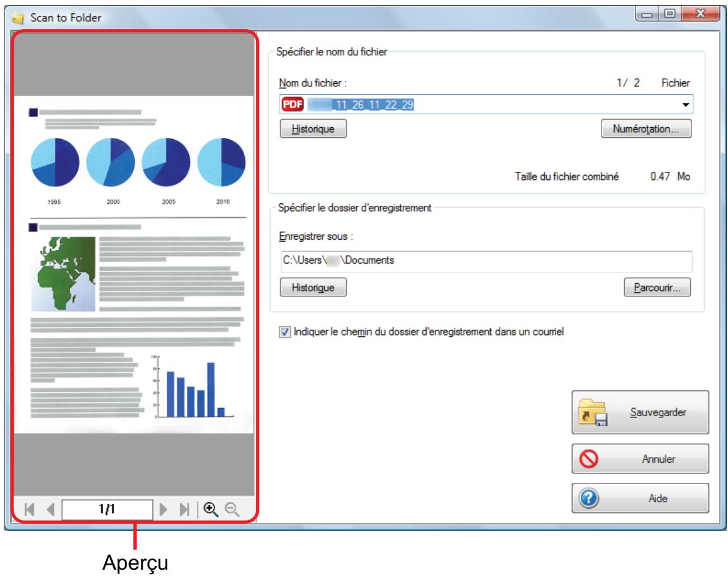Browse folders with Parcourir button
728x576 pixels.
(x=658, y=288)
